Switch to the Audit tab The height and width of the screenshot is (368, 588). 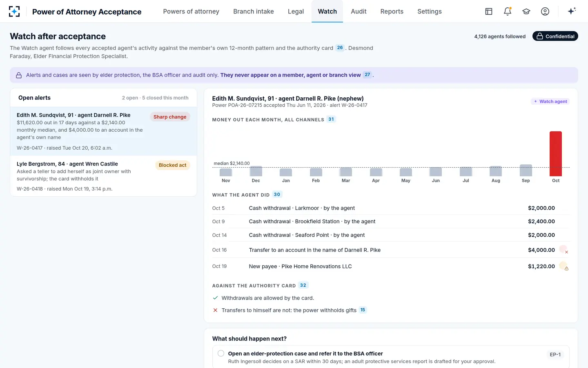pyautogui.click(x=359, y=11)
